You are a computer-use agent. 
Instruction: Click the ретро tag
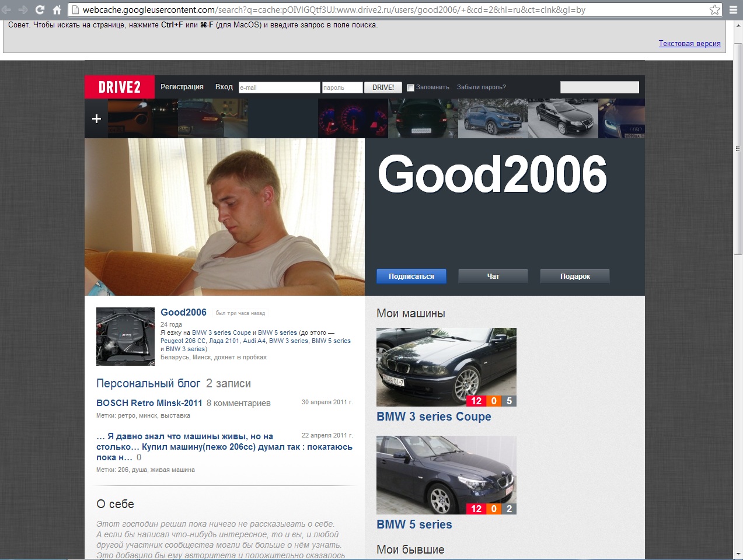click(x=127, y=416)
